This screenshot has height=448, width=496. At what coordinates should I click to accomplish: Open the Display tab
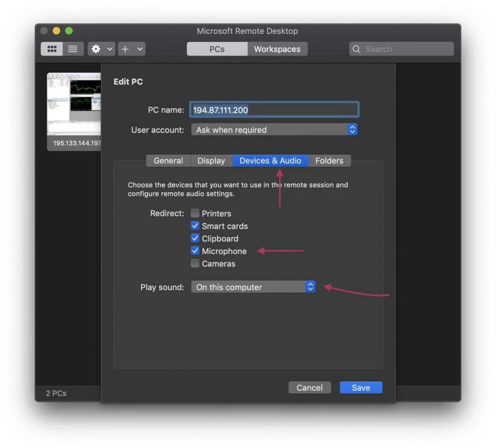(211, 161)
